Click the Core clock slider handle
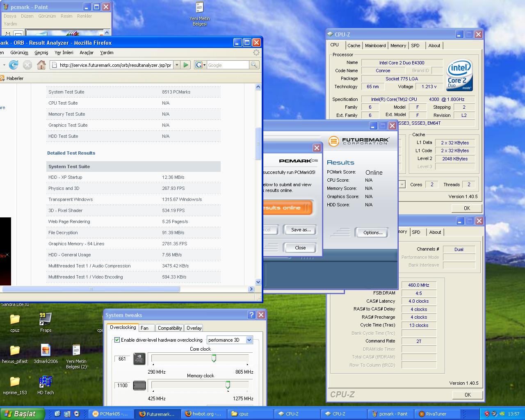This screenshot has height=420, width=525. tap(214, 358)
